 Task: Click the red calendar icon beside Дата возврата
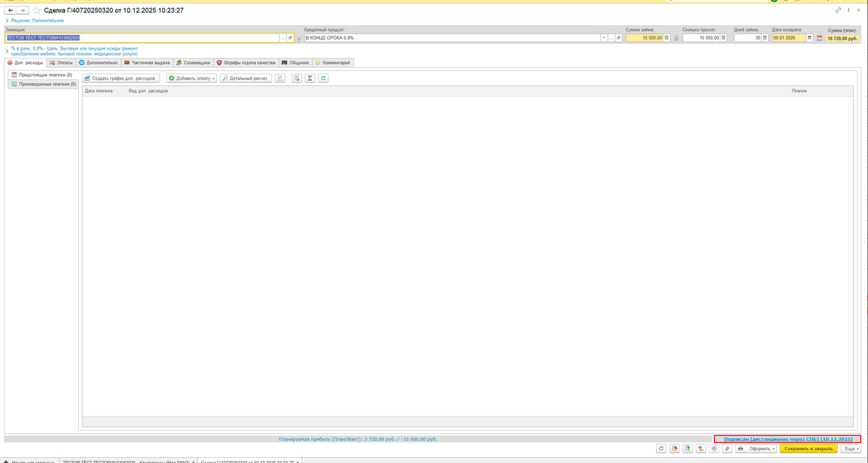click(x=820, y=38)
